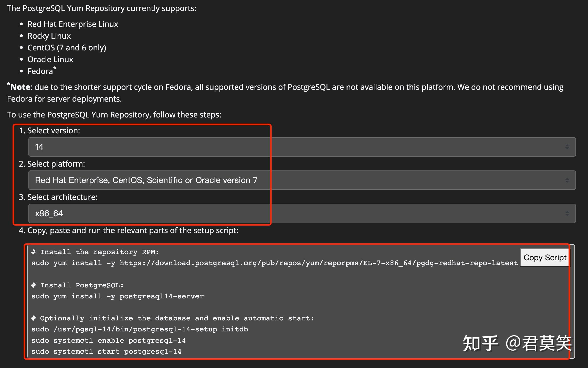Viewport: 588px width, 368px height.
Task: Click the Red Hat Enterprise Linux list item
Action: click(x=73, y=24)
